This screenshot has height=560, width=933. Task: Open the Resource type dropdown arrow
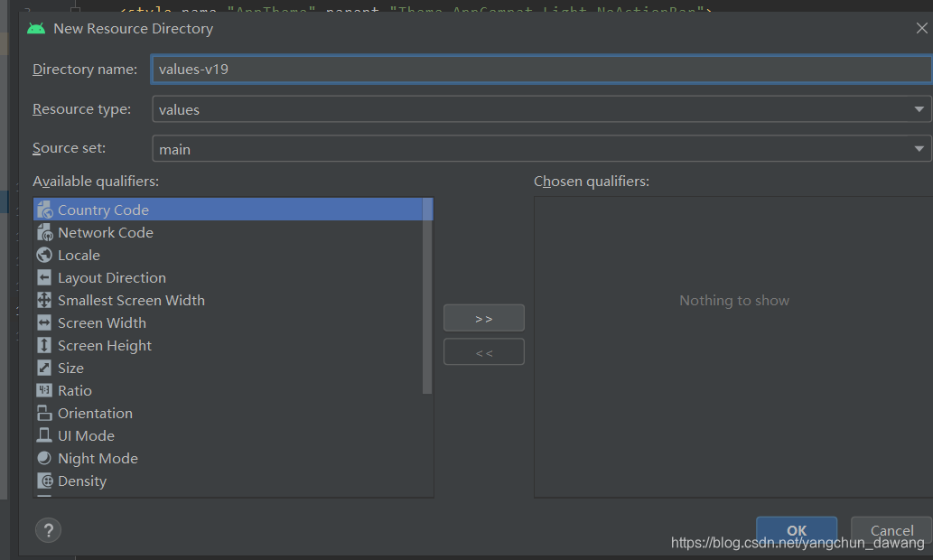click(919, 109)
